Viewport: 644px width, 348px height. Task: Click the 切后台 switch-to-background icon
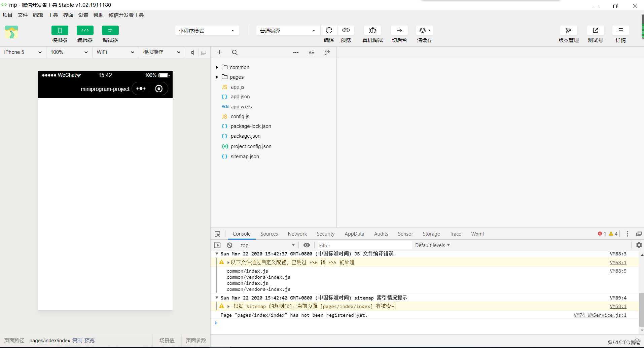tap(399, 30)
